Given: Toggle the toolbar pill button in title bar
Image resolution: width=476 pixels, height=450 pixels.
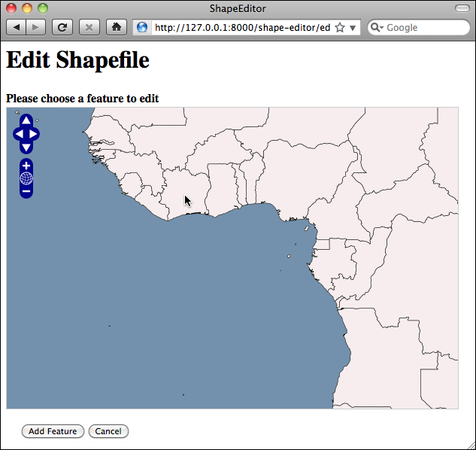Looking at the screenshot, I should tap(462, 8).
